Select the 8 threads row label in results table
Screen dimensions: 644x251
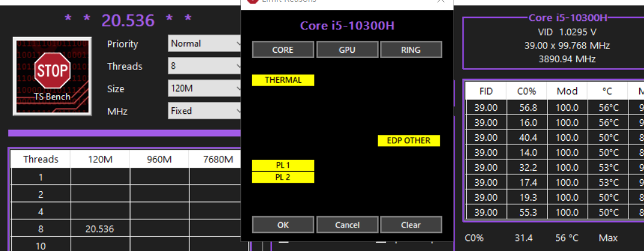[x=41, y=229]
